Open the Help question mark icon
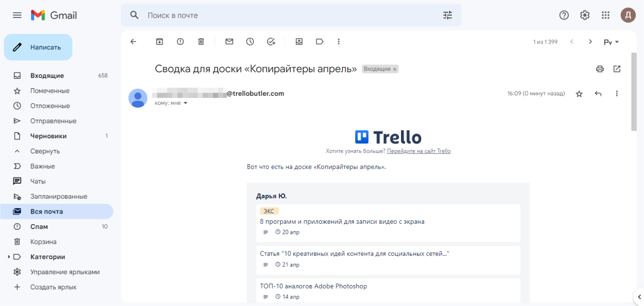This screenshot has width=644, height=306. tap(564, 15)
